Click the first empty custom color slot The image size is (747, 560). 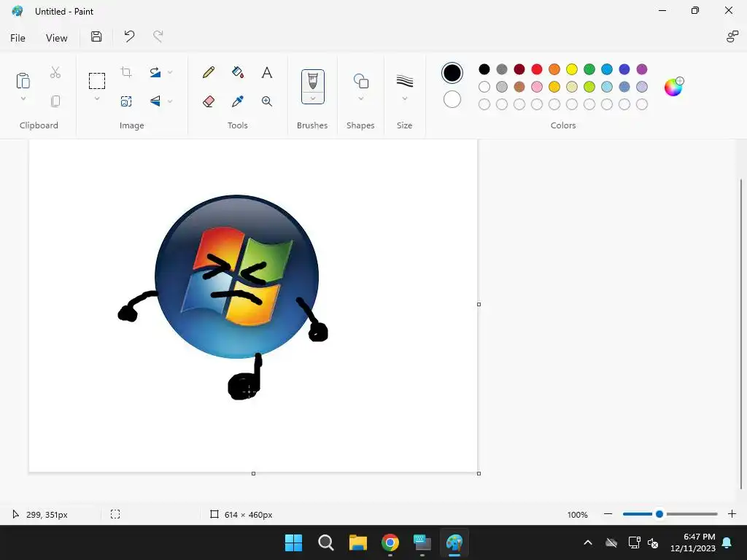484,104
